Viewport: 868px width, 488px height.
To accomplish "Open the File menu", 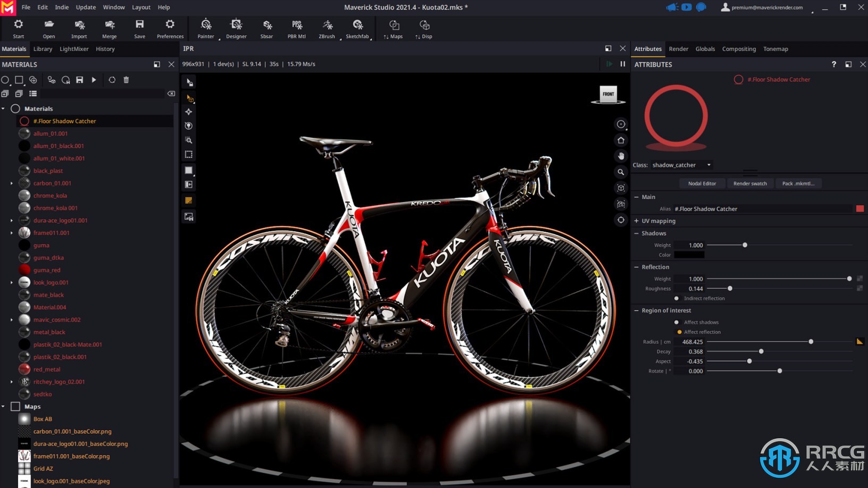I will [x=26, y=7].
